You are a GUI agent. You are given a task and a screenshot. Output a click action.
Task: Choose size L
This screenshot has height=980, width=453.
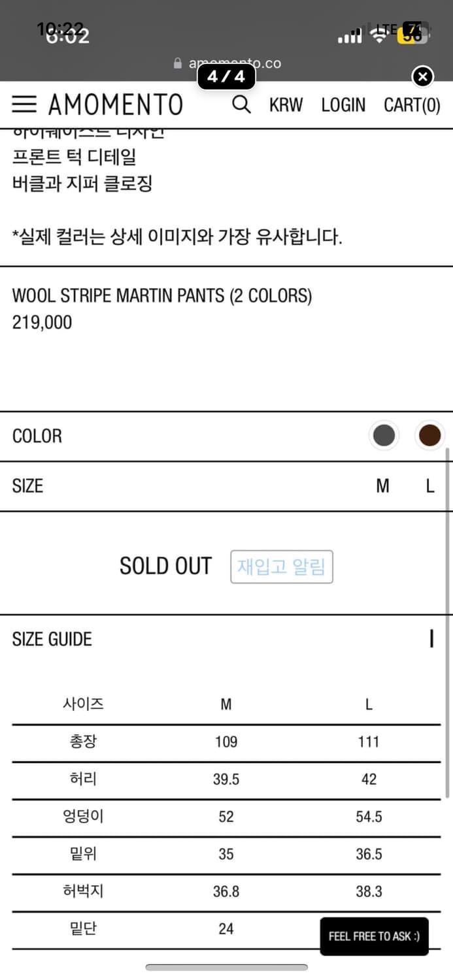(x=429, y=486)
